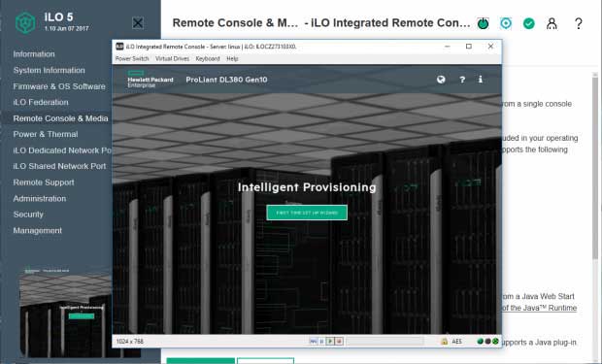
Task: Open the server power button icon in header
Action: (x=483, y=24)
